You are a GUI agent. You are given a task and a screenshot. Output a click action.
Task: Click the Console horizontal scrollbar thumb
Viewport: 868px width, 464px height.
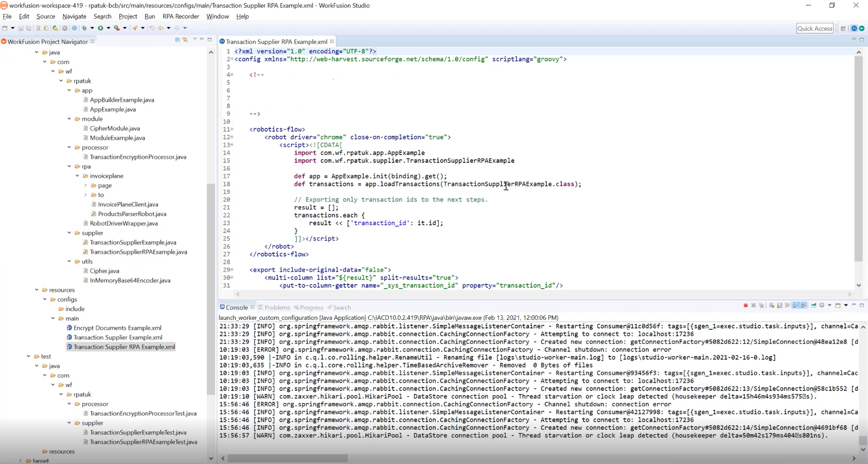(x=287, y=458)
